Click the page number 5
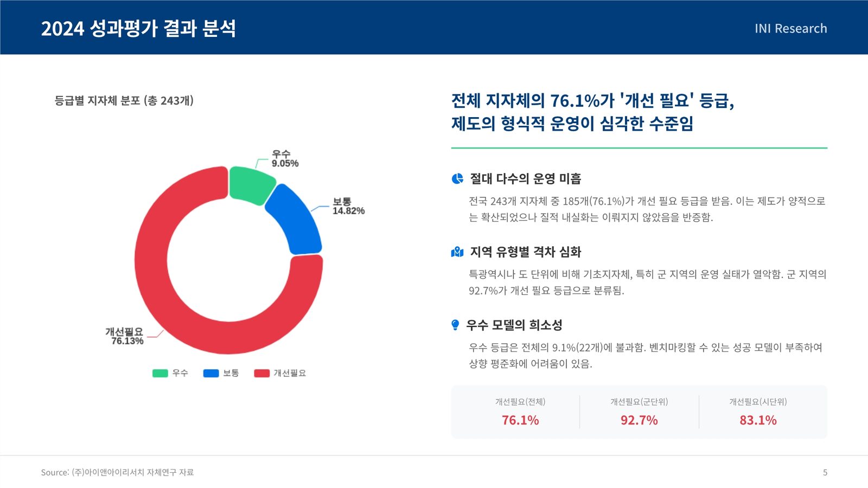868x488 pixels. tap(825, 472)
